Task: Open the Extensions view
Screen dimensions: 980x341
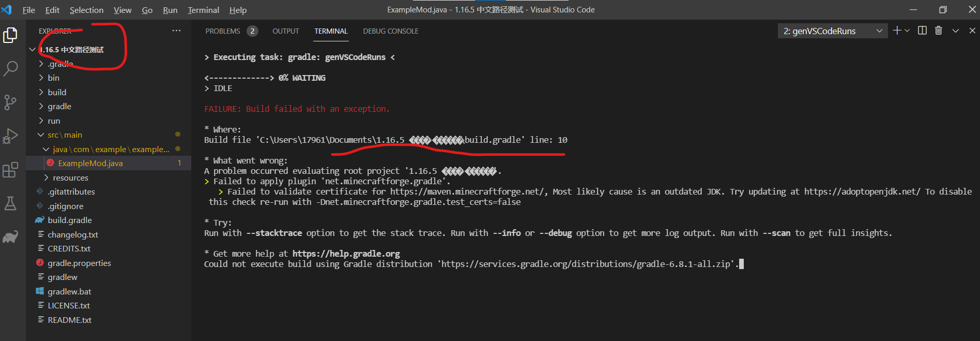Action: 10,170
